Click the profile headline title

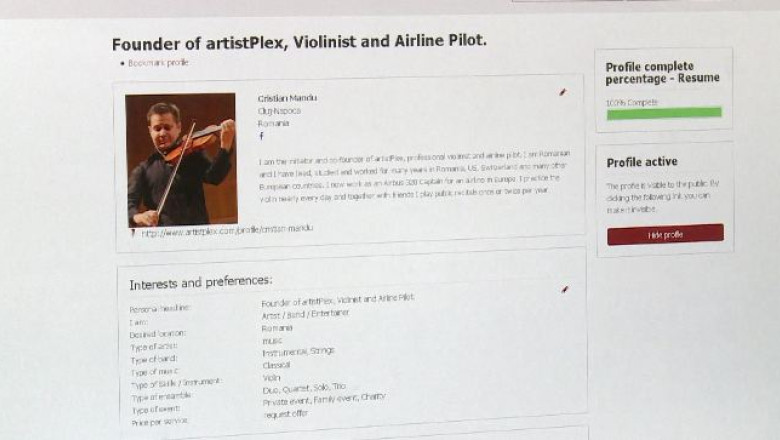pos(300,43)
